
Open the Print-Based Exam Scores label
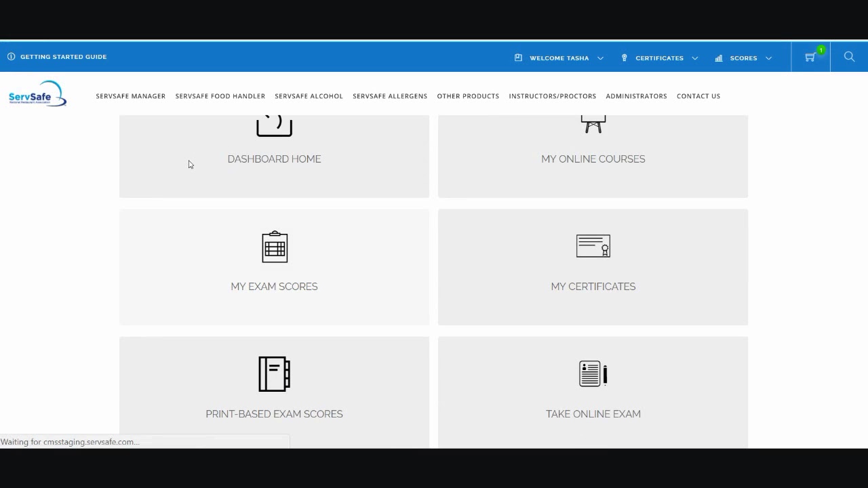click(x=275, y=413)
